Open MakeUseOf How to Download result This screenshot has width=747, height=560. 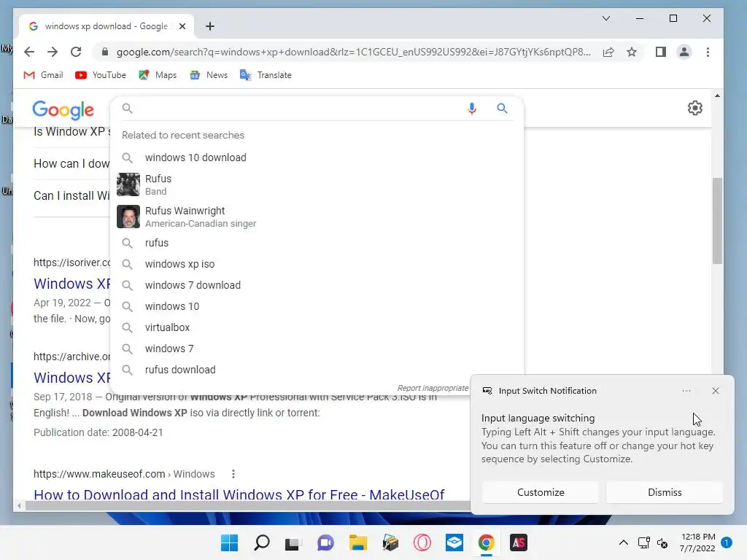coord(239,494)
